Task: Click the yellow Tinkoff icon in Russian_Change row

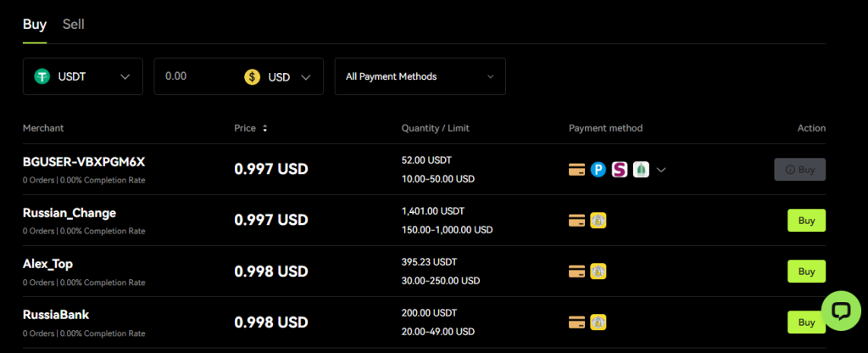Action: click(x=598, y=221)
